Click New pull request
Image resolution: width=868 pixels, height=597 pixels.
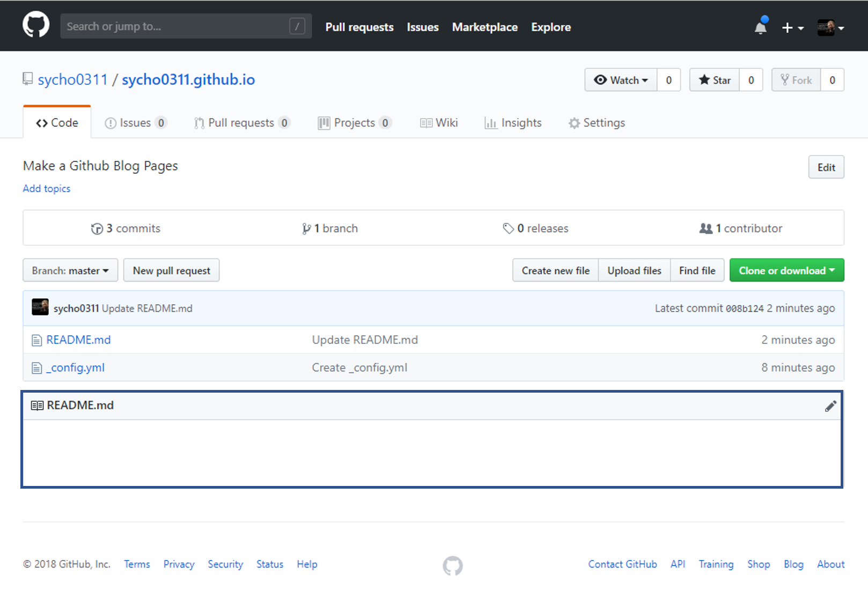[x=172, y=270]
